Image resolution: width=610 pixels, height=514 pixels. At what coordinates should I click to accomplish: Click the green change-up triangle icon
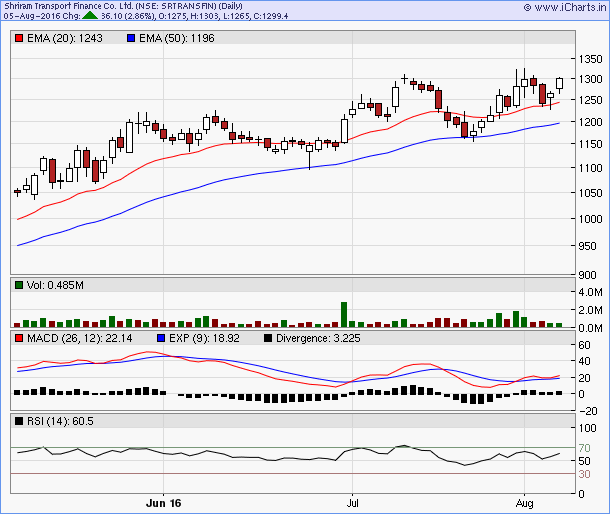(90, 16)
